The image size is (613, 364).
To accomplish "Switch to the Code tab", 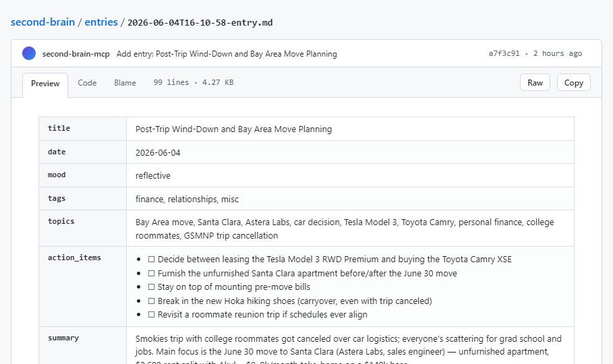I will (x=87, y=83).
